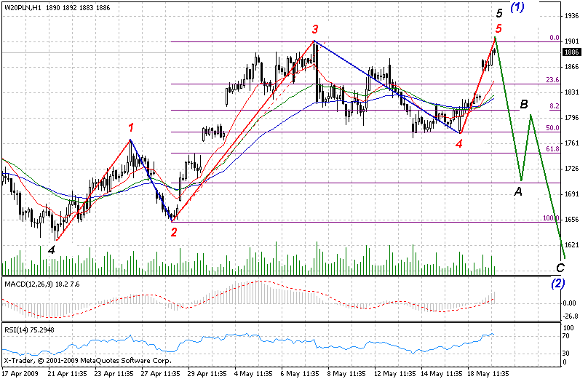The width and height of the screenshot is (588, 379).
Task: Click the red wave label 3 at the peak
Action: pos(315,29)
